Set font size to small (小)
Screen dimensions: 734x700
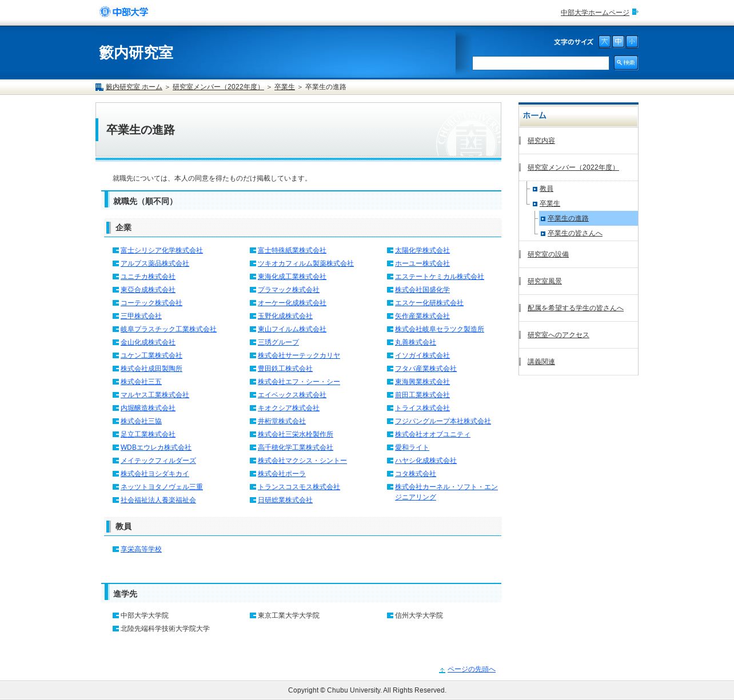(x=632, y=42)
